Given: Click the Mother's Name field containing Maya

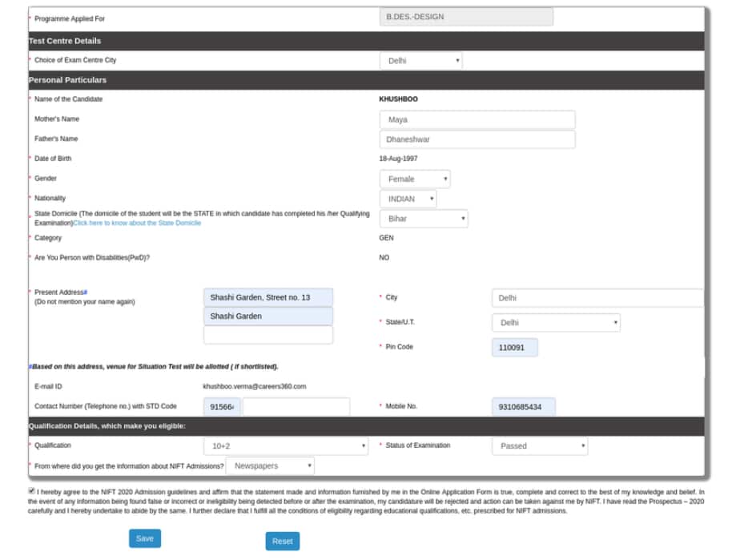Looking at the screenshot, I should tap(476, 119).
